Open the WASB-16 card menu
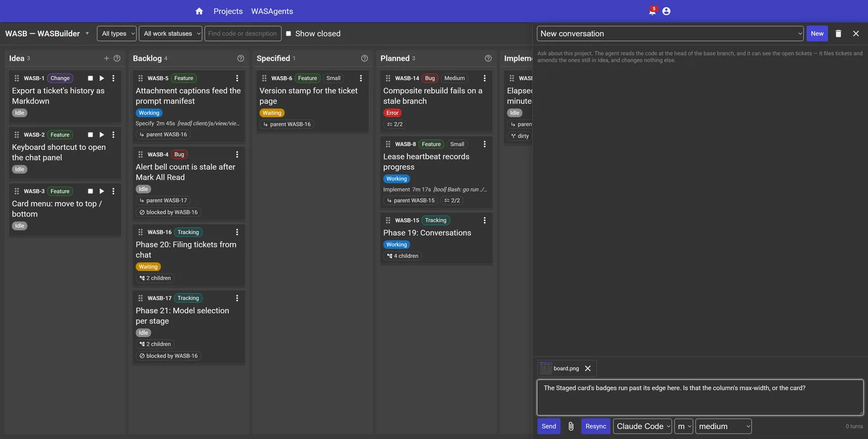The image size is (868, 439). pos(237,232)
